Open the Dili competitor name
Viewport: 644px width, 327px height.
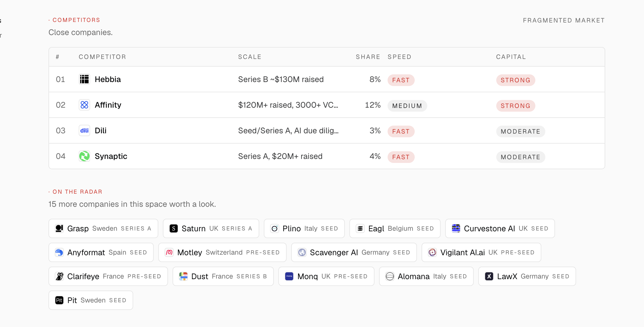101,131
